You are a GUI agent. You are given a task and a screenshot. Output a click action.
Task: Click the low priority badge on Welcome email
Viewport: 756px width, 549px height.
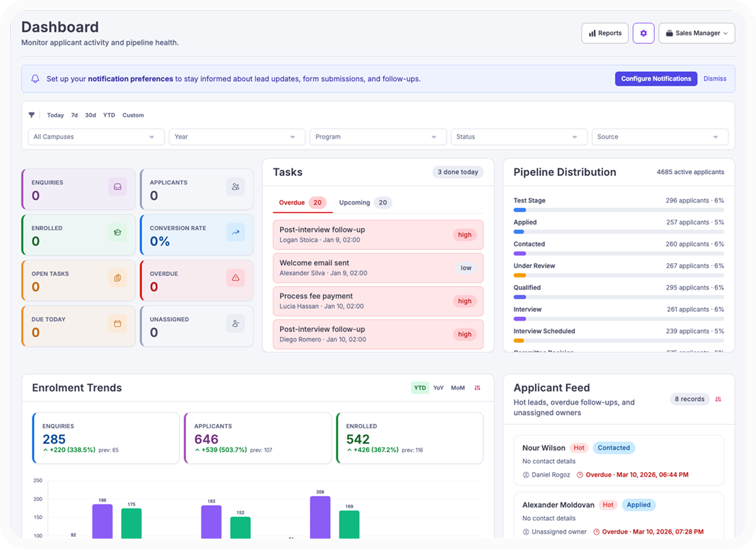coord(466,268)
